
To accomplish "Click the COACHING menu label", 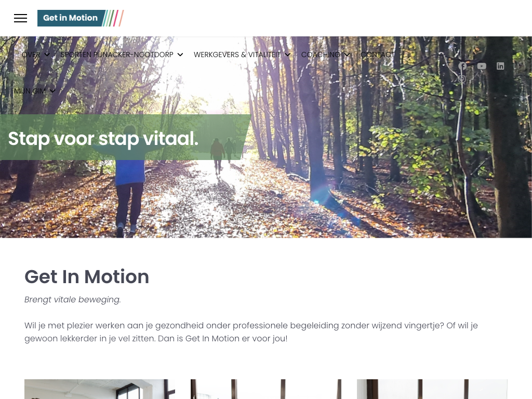I will point(321,55).
